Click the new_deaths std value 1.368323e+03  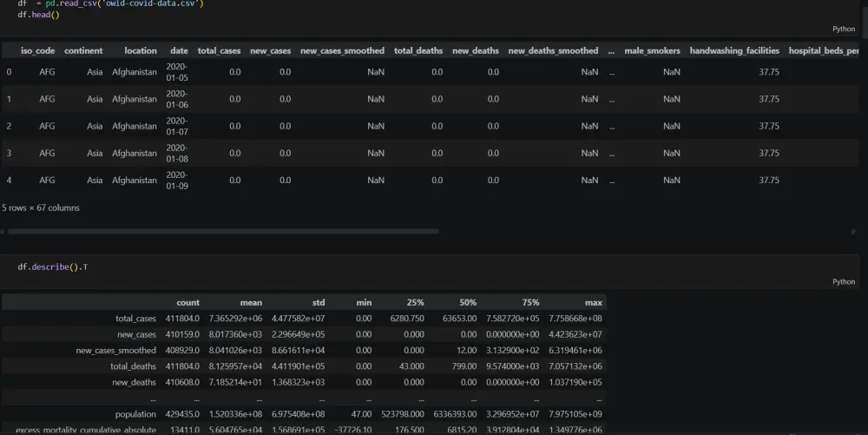point(299,382)
